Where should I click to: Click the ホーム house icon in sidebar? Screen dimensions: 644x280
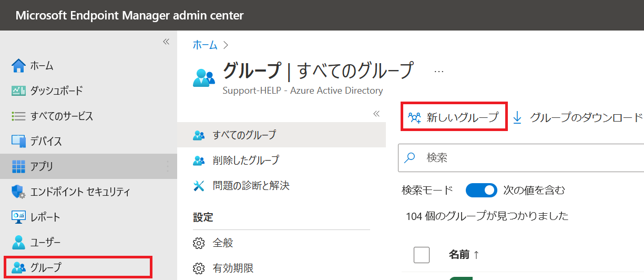pos(18,65)
